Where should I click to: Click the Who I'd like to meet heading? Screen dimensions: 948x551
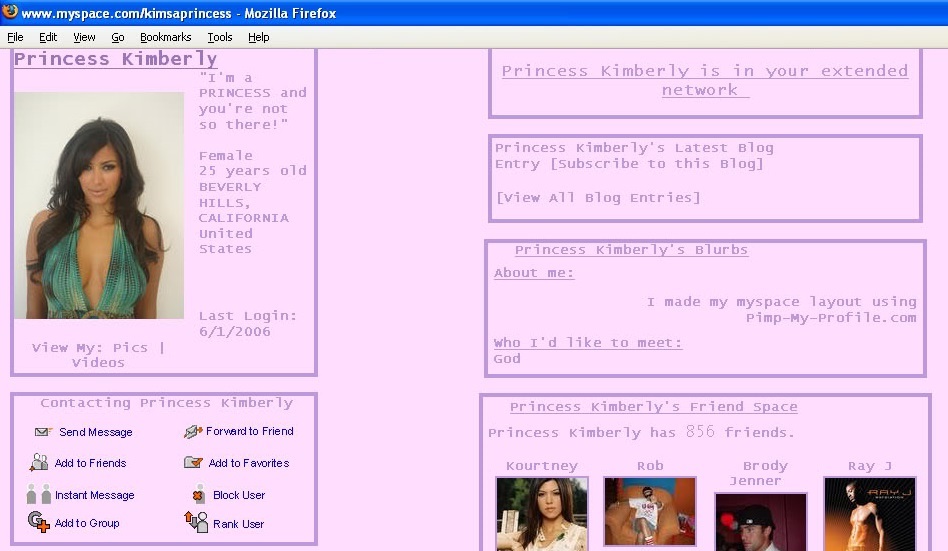click(588, 343)
